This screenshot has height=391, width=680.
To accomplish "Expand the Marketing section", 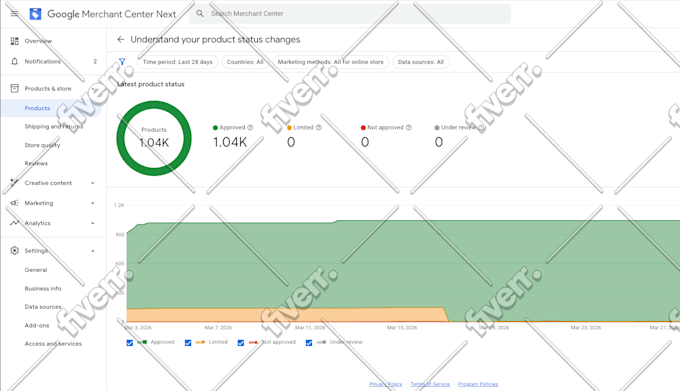I will point(93,203).
